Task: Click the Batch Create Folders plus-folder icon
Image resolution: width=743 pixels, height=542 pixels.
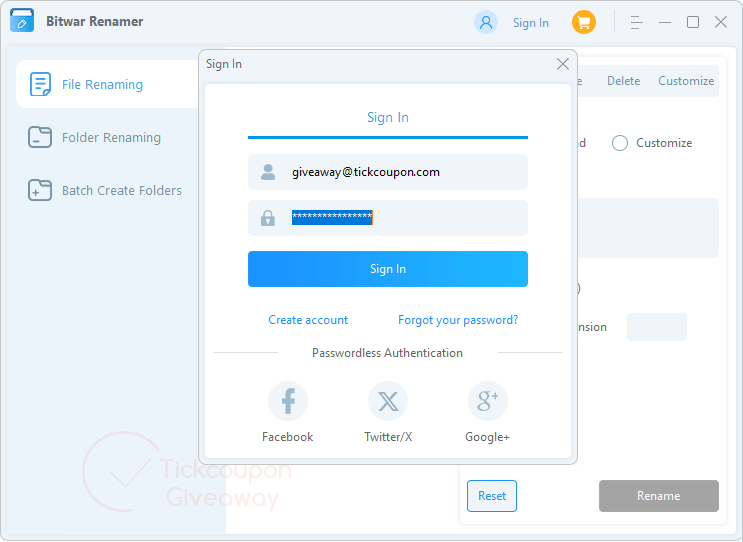Action: click(x=40, y=190)
